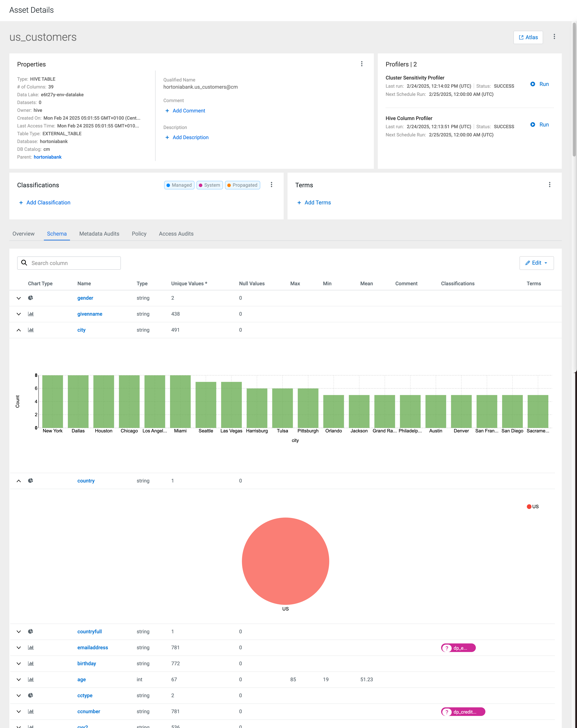Toggle the System classification filter
Image resolution: width=577 pixels, height=728 pixels.
(209, 185)
